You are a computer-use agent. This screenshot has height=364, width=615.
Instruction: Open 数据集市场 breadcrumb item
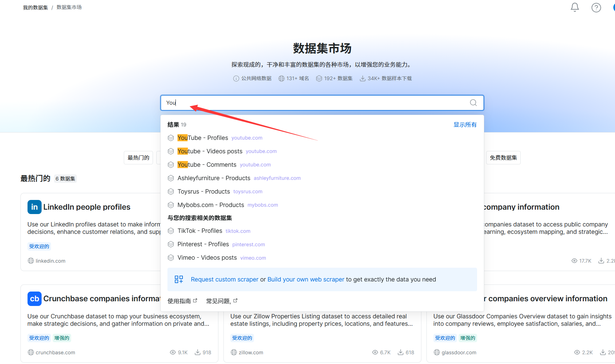[69, 7]
